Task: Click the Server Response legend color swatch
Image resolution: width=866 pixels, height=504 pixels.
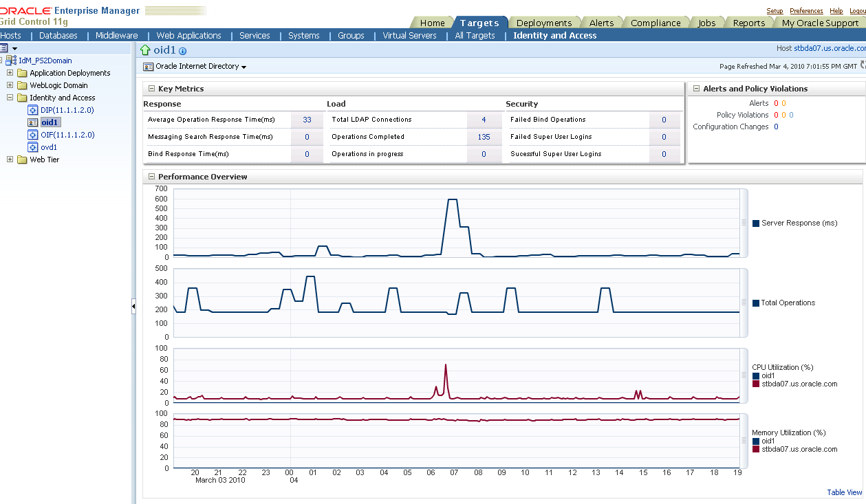Action: coord(756,223)
